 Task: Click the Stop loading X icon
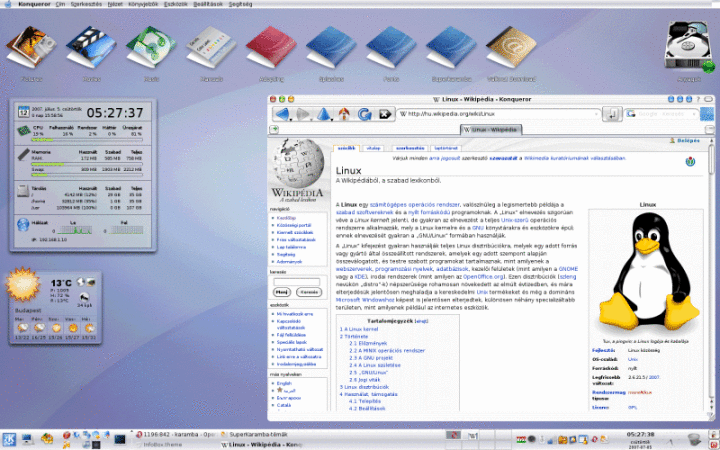pos(385,114)
